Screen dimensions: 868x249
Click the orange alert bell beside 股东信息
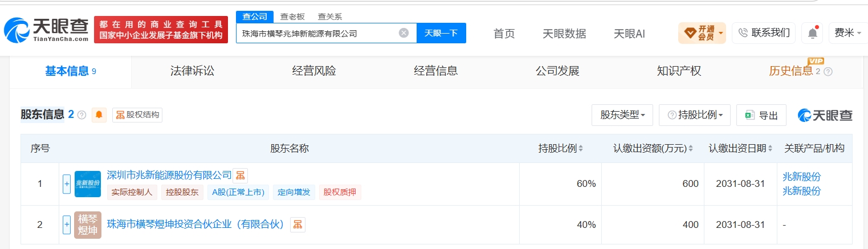click(99, 115)
